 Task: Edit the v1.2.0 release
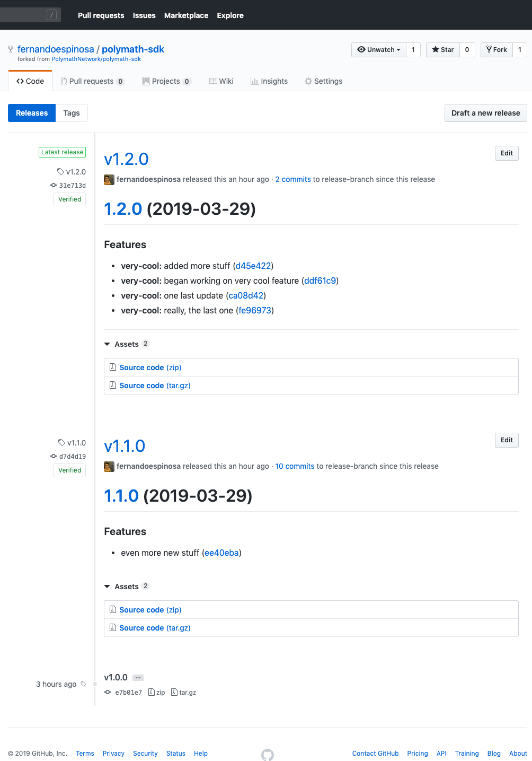pyautogui.click(x=507, y=153)
